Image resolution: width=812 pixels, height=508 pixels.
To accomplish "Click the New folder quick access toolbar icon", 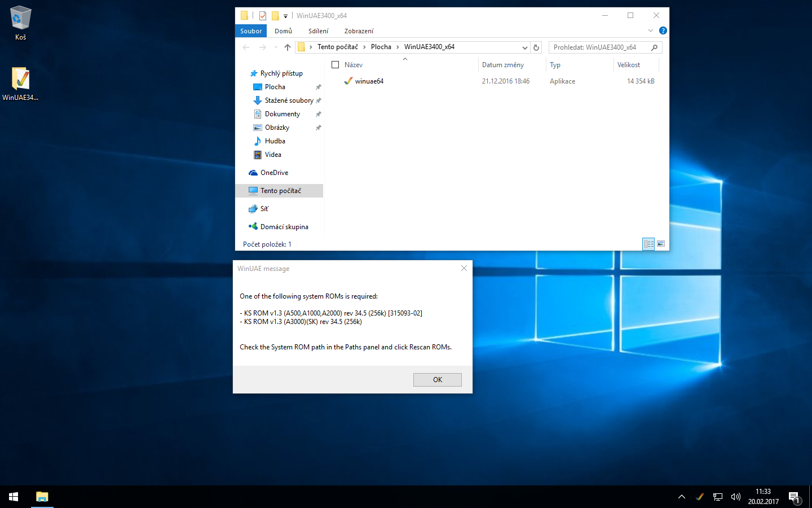I will [275, 16].
